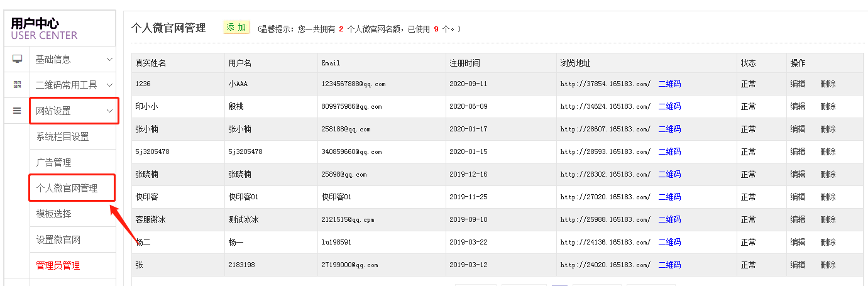
Task: Open 二维码 link for user 小AAA
Action: [x=669, y=84]
